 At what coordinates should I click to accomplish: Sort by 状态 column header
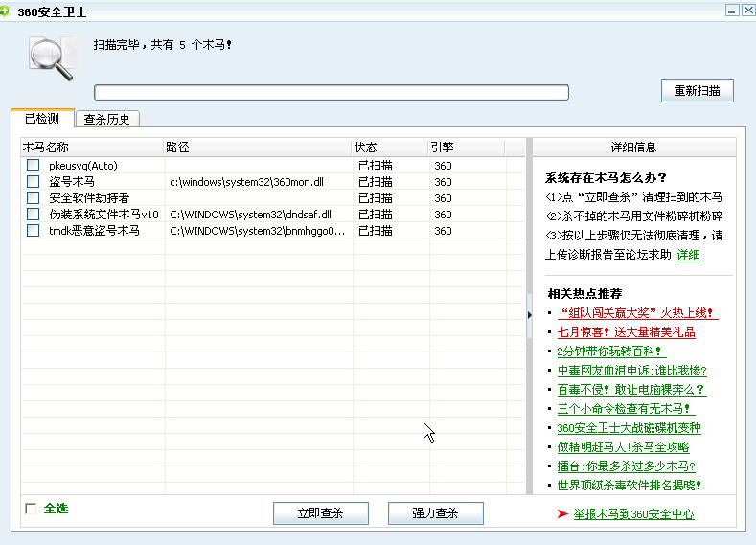pyautogui.click(x=390, y=147)
